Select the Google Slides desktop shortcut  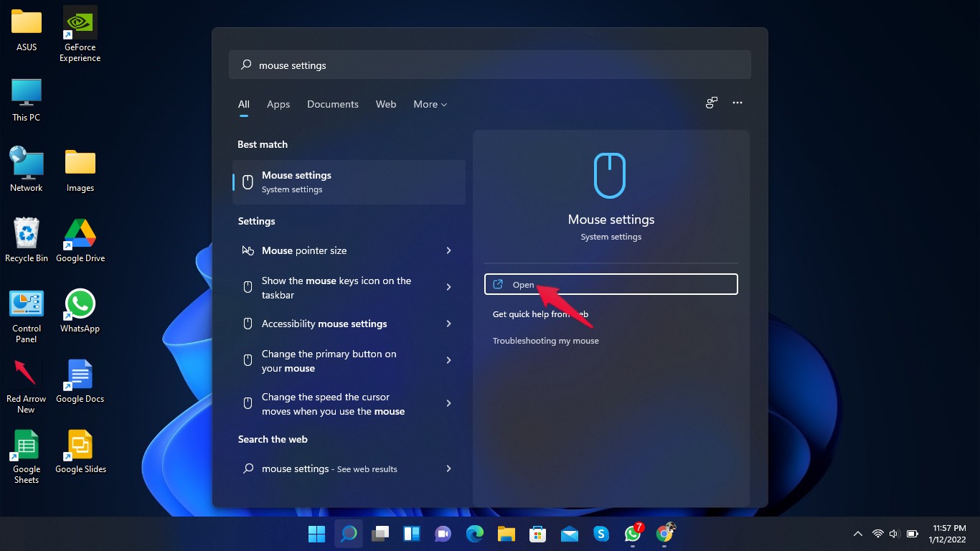tap(80, 451)
